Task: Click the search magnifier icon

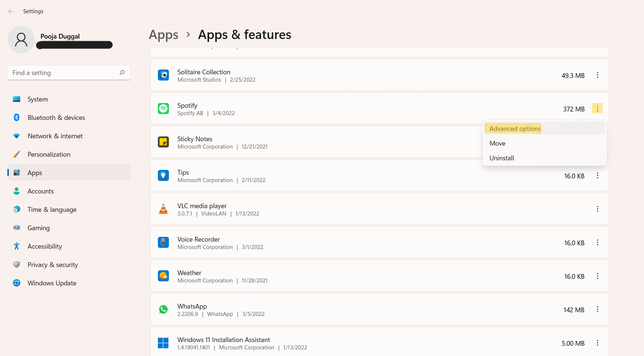Action: pyautogui.click(x=122, y=72)
